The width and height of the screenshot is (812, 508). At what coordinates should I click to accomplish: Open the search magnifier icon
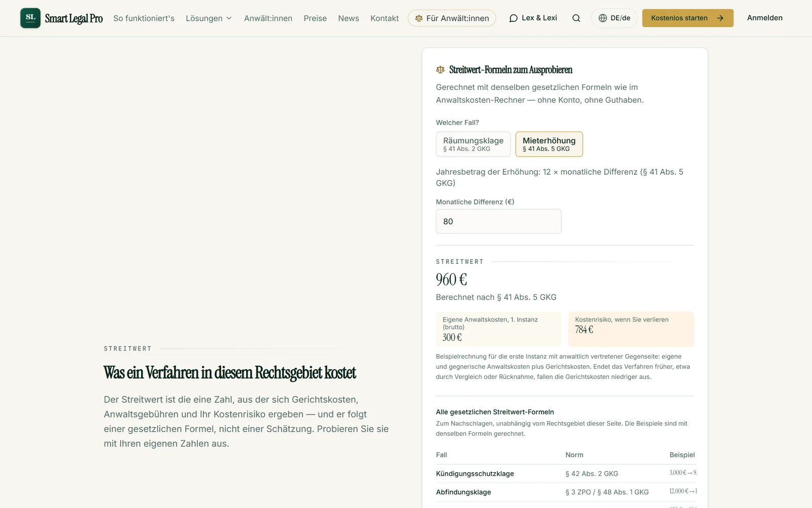point(576,18)
